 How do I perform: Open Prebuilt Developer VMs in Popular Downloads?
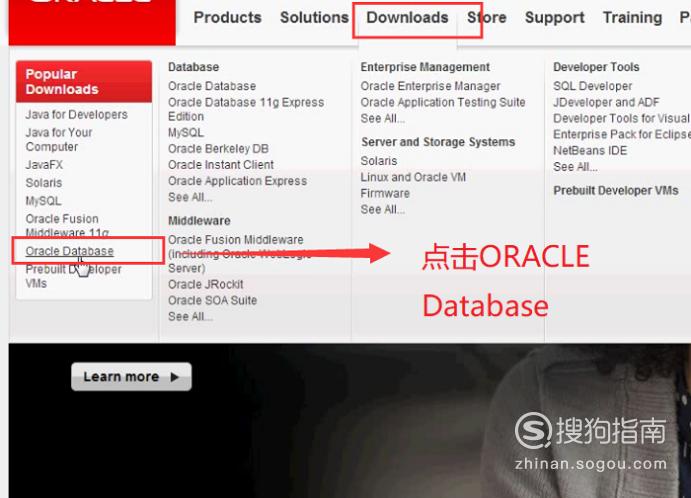pyautogui.click(x=73, y=276)
